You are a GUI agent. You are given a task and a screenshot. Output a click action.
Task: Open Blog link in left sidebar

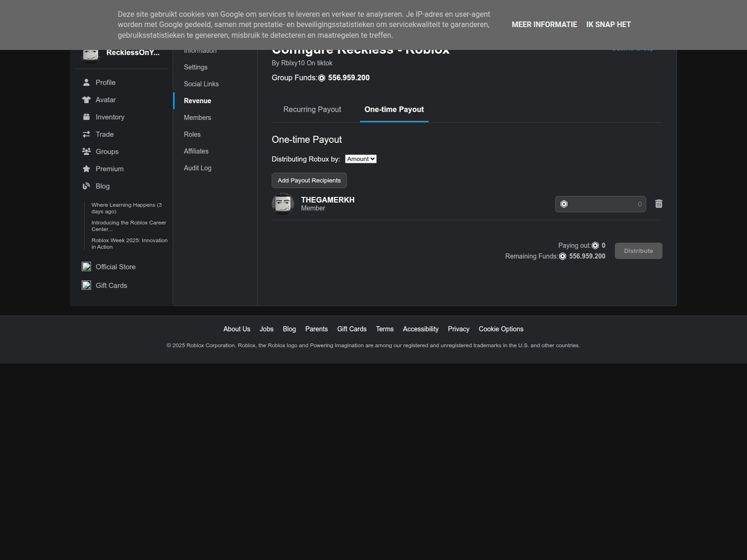point(103,186)
